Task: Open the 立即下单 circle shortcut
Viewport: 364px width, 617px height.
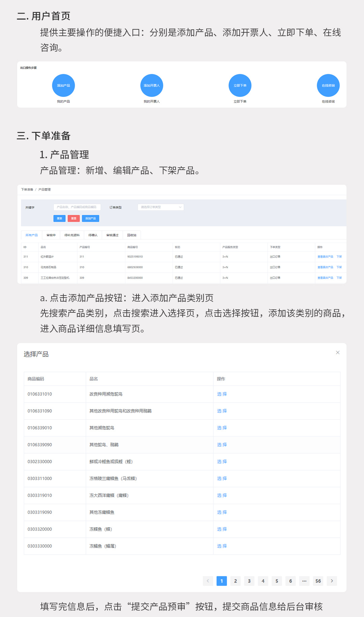Action: 240,85
